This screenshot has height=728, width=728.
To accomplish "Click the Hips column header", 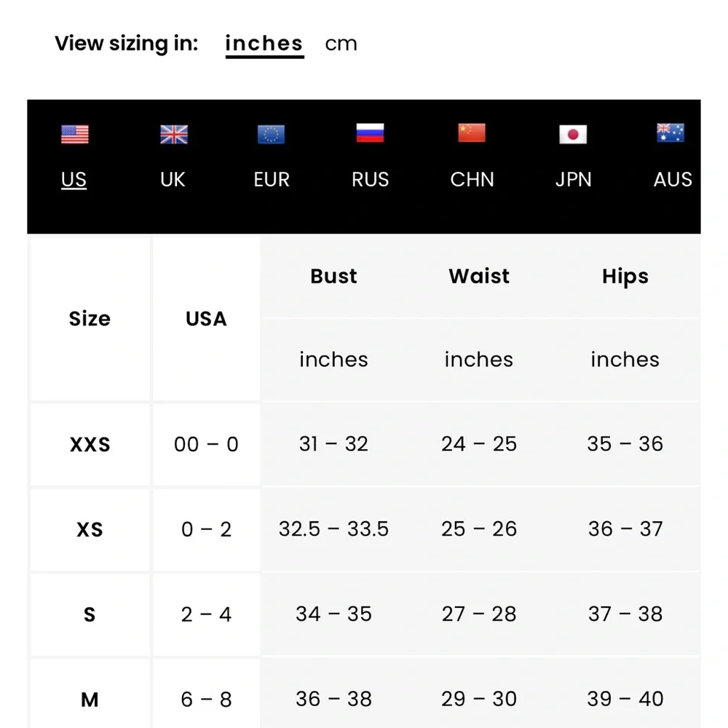I will 625,276.
